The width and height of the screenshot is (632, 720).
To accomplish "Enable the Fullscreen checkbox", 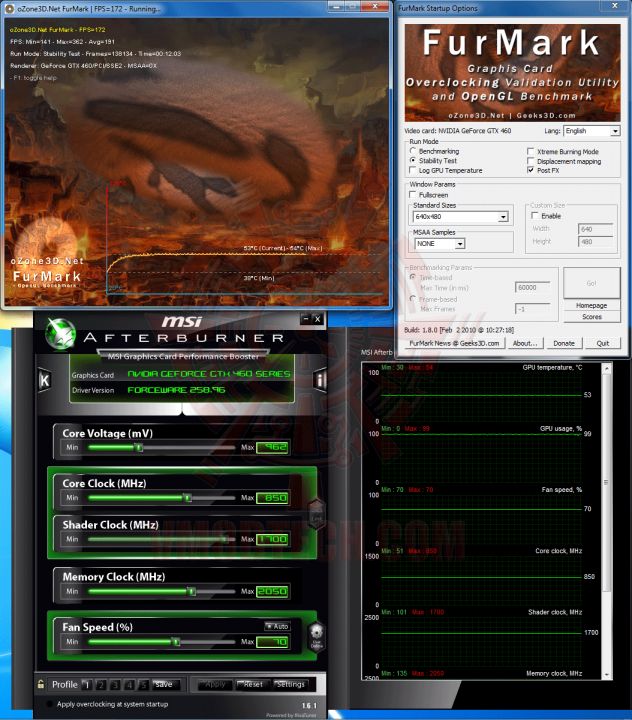I will point(413,195).
